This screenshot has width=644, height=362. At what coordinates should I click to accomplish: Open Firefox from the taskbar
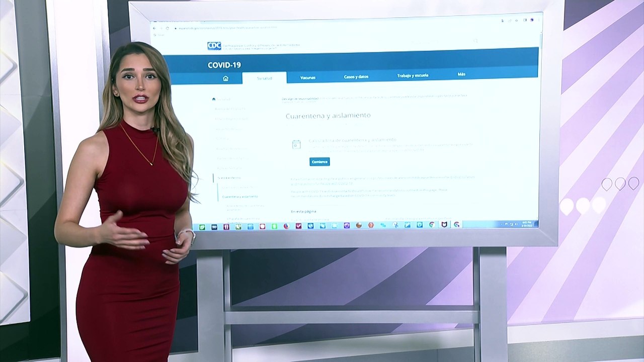click(x=286, y=226)
